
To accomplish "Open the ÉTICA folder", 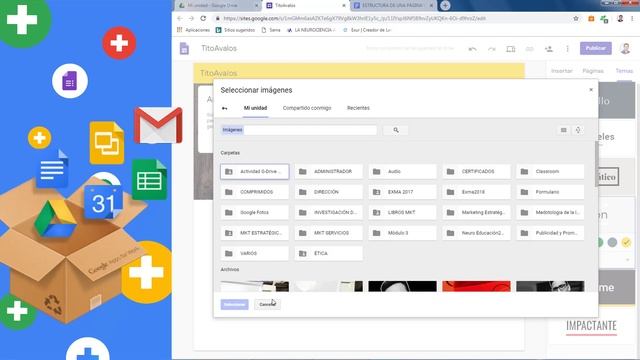I will [329, 253].
